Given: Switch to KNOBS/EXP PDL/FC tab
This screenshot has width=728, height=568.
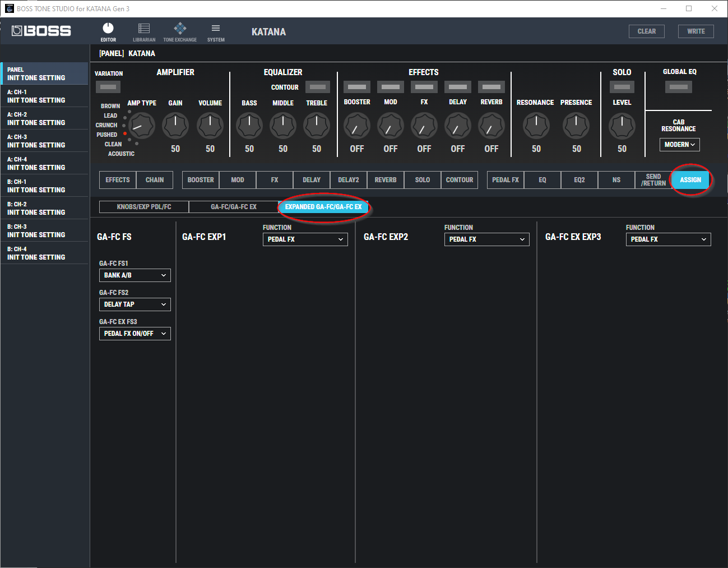Looking at the screenshot, I should tap(144, 207).
